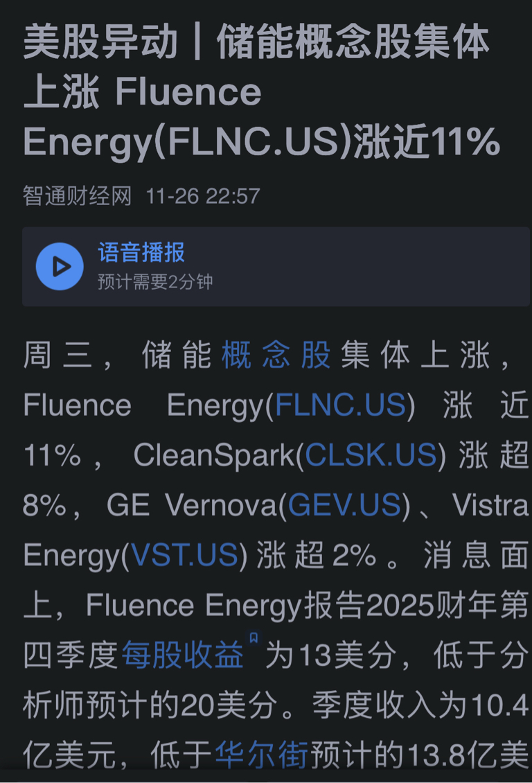
Task: Play the 语音播报 audio broadcast
Action: pyautogui.click(x=60, y=267)
